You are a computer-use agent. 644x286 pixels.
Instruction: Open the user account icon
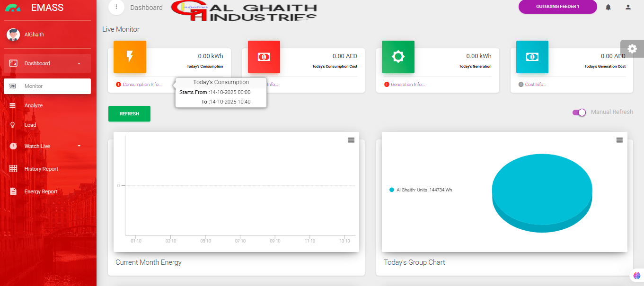click(x=628, y=7)
